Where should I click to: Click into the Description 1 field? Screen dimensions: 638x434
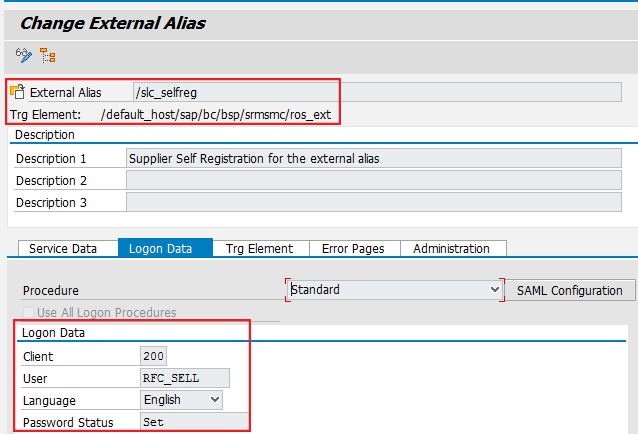373,158
